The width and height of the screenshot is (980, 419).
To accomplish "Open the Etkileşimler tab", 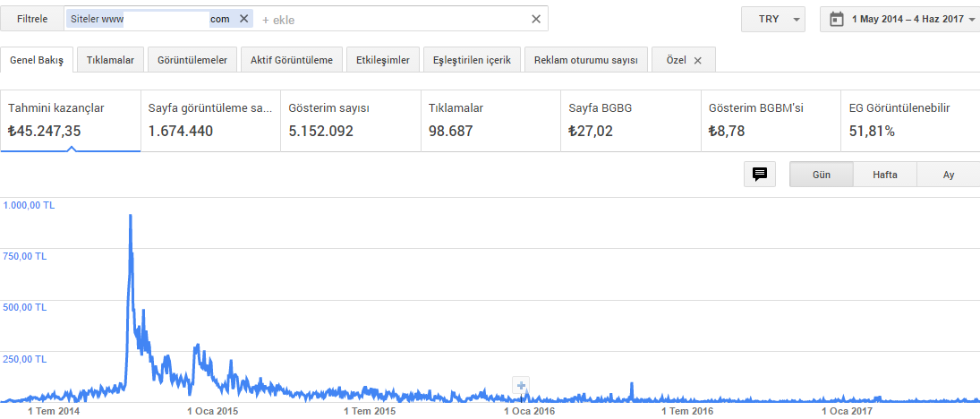I will tap(383, 60).
